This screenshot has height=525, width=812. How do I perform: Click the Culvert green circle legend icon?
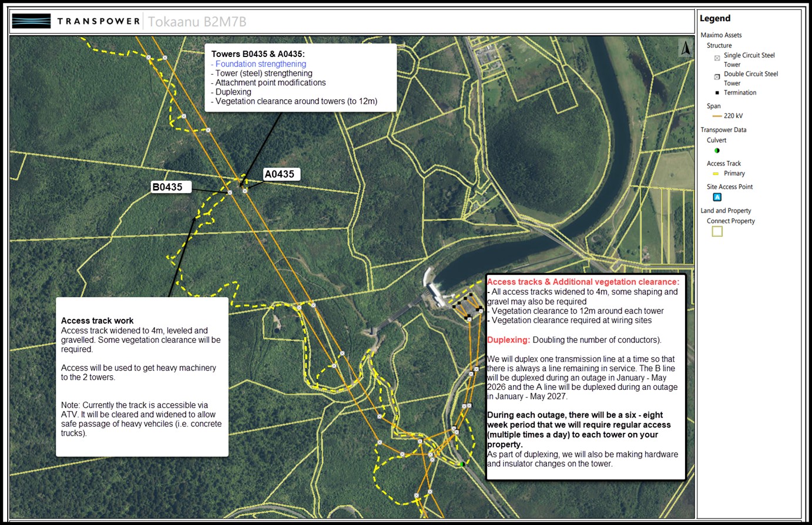pyautogui.click(x=717, y=151)
